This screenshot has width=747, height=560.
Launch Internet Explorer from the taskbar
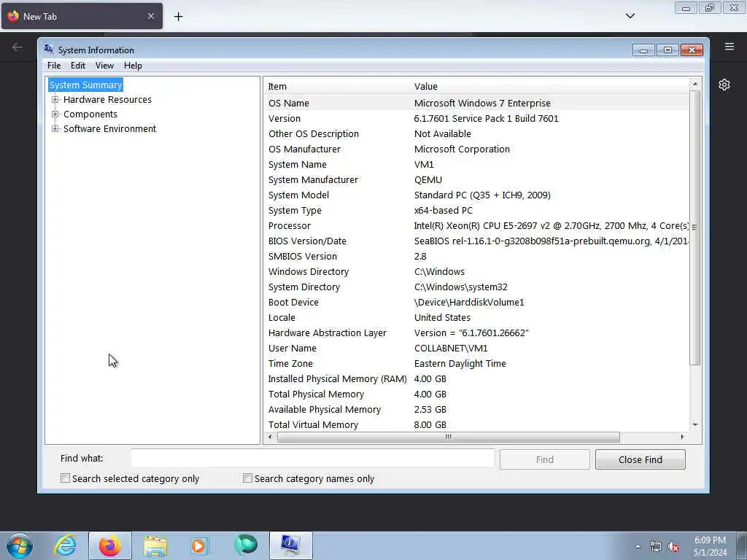tap(65, 545)
